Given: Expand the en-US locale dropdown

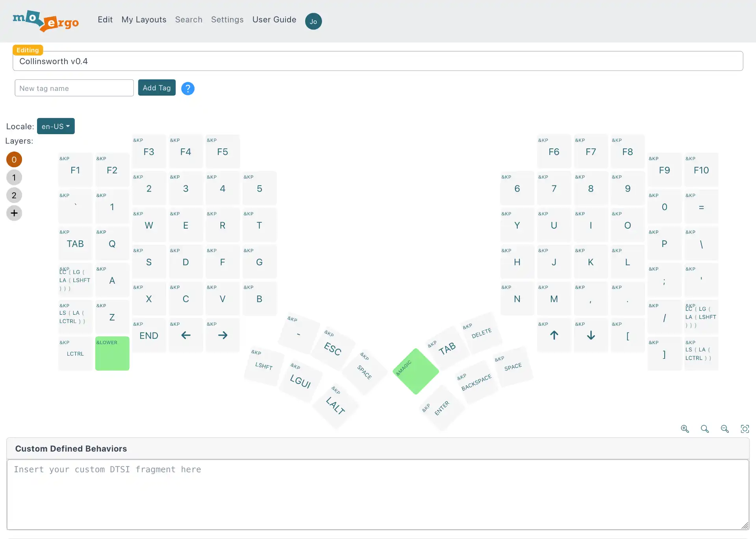Looking at the screenshot, I should click(x=56, y=126).
